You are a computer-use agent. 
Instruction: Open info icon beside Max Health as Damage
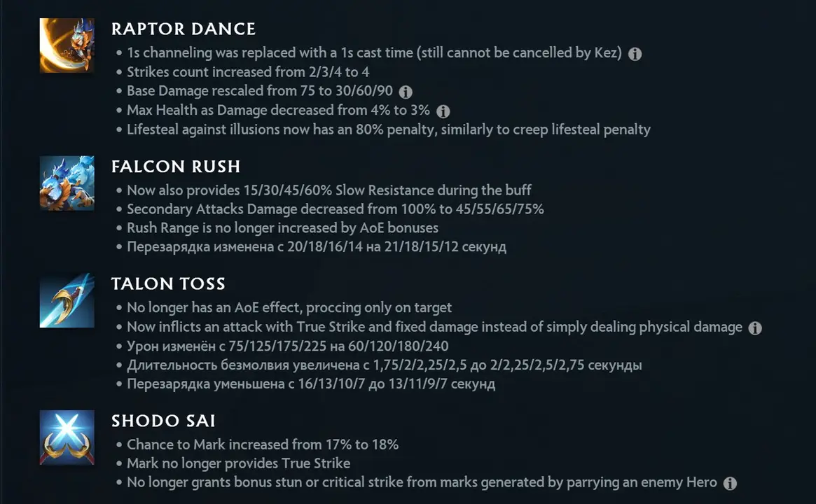pos(443,111)
